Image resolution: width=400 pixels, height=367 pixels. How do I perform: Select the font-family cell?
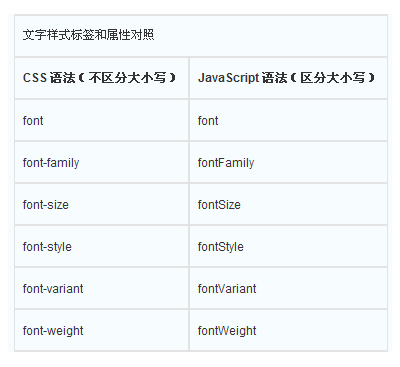tap(101, 162)
